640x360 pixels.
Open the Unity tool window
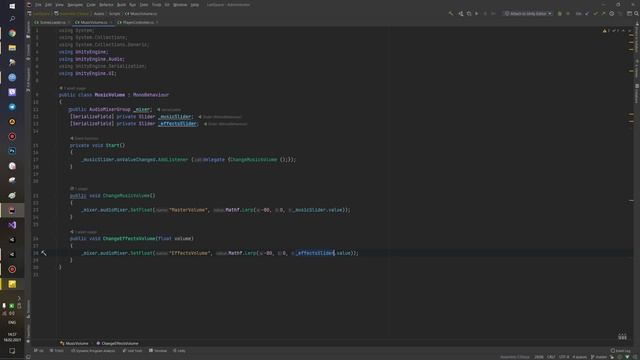(179, 351)
